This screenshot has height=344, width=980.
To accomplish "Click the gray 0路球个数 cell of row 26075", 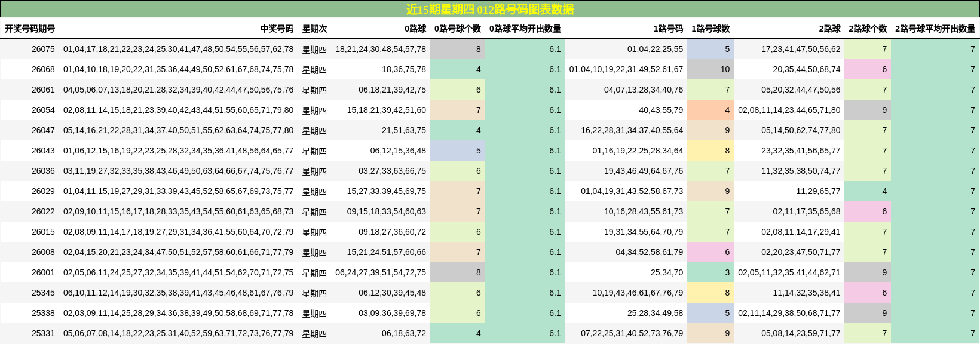I will click(x=458, y=49).
